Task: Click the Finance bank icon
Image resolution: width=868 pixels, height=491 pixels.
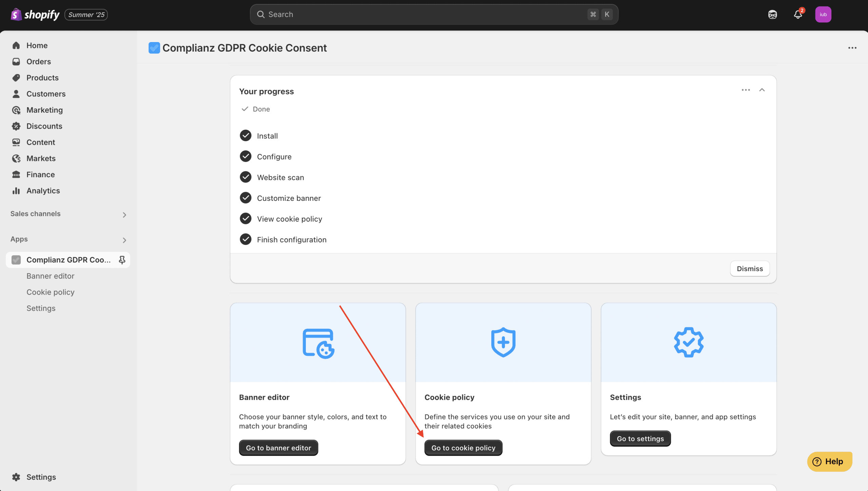Action: pyautogui.click(x=16, y=174)
